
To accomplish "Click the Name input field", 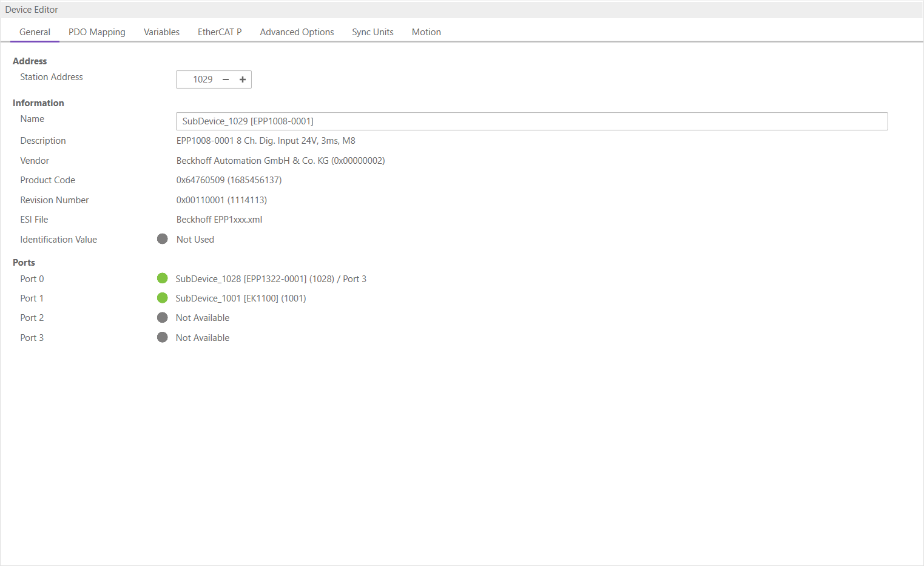I will [x=531, y=121].
